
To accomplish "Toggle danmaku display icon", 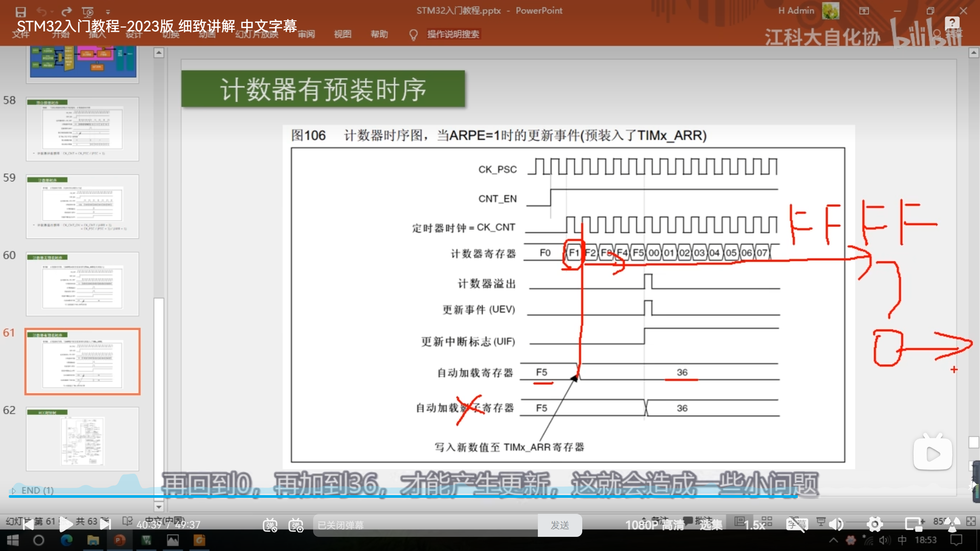I will coord(270,525).
